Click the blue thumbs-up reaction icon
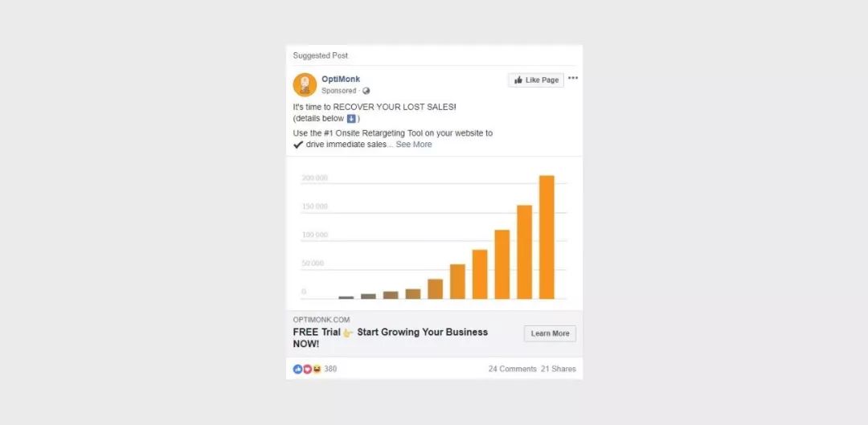Screen dimensions: 868x425 click(x=298, y=369)
